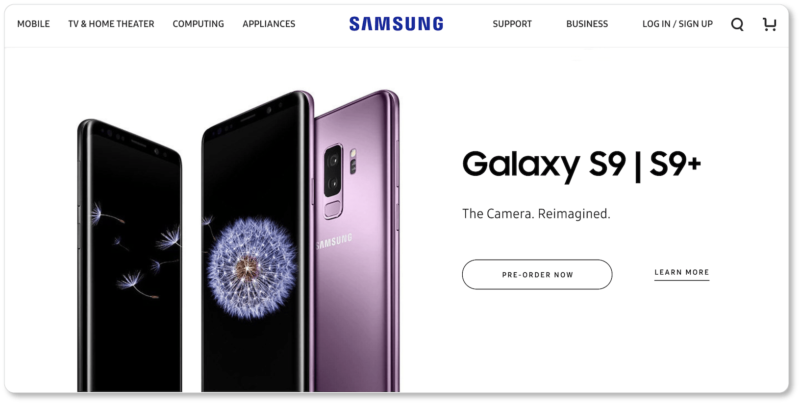Click Log In / Sign Up link
Screen dimensions: 800x404
point(677,24)
